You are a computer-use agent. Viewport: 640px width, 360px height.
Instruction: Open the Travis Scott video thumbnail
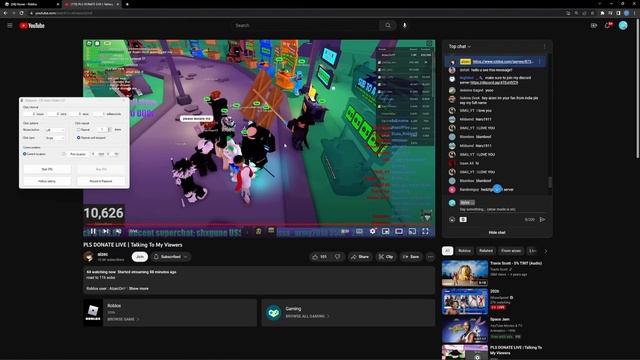point(465,273)
